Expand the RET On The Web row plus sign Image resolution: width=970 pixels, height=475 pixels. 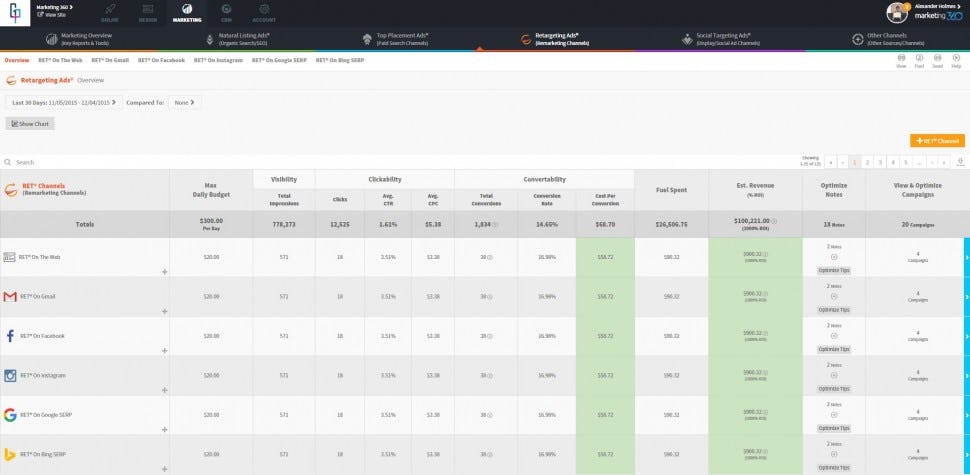click(x=165, y=272)
